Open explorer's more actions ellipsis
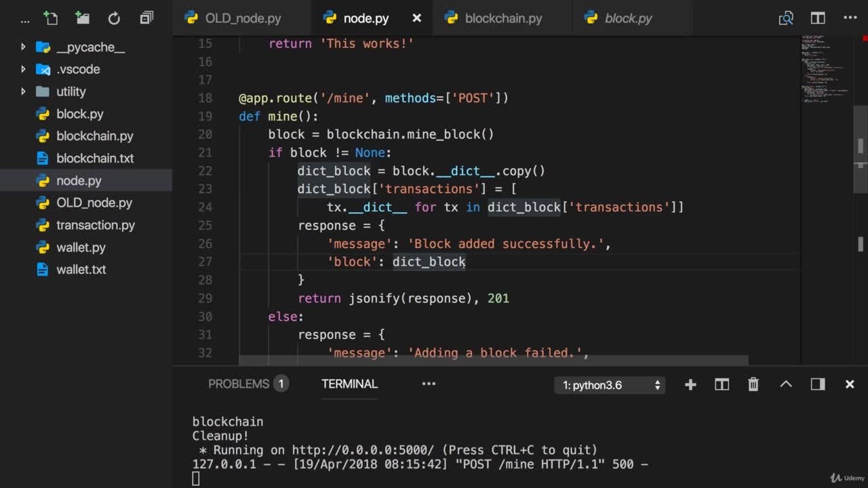Image resolution: width=868 pixels, height=488 pixels. pyautogui.click(x=26, y=20)
